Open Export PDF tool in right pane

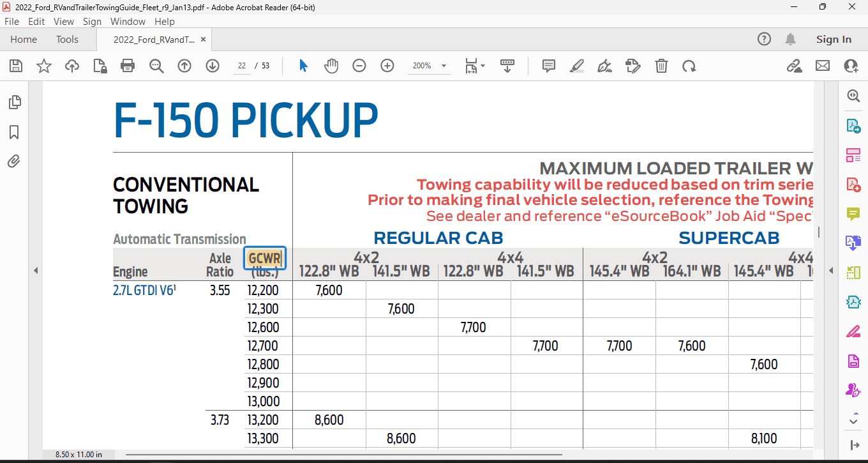tap(853, 125)
